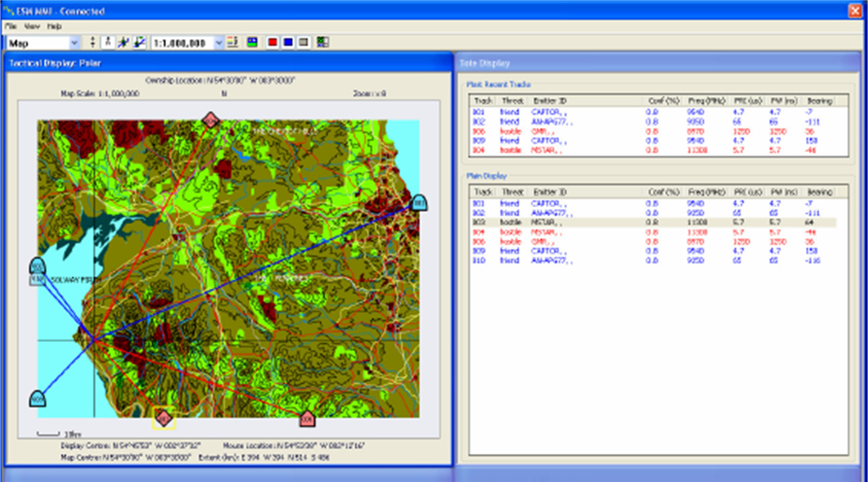This screenshot has height=482, width=868.
Task: Sort Main Display by Bearing column header
Action: point(820,192)
